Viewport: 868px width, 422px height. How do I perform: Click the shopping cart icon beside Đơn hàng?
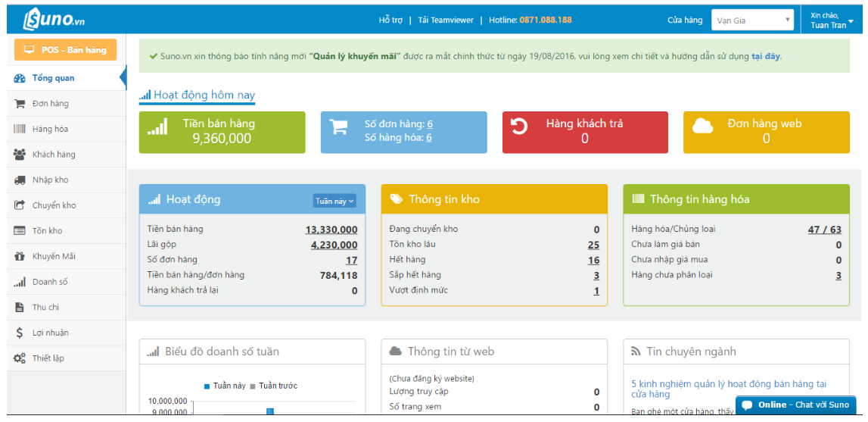click(x=20, y=104)
